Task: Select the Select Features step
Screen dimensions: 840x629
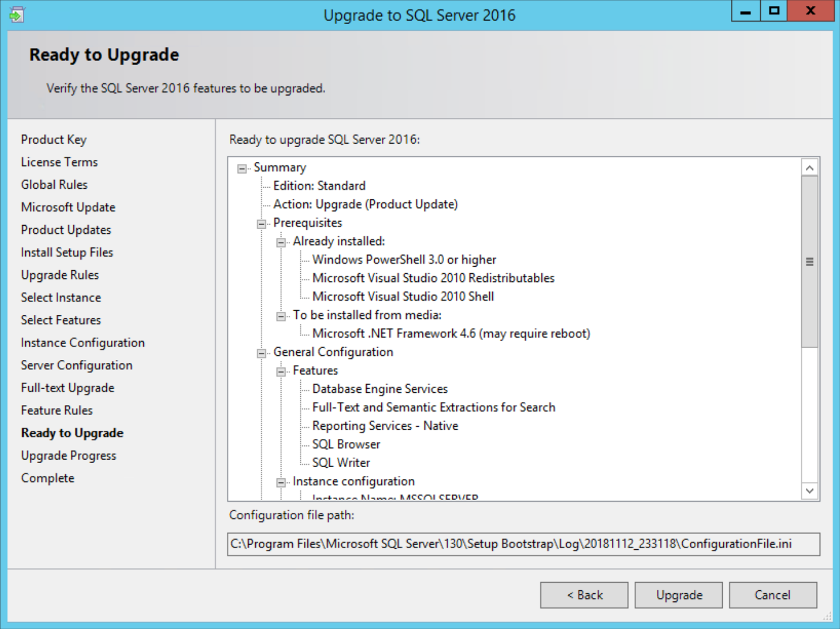Action: 61,320
